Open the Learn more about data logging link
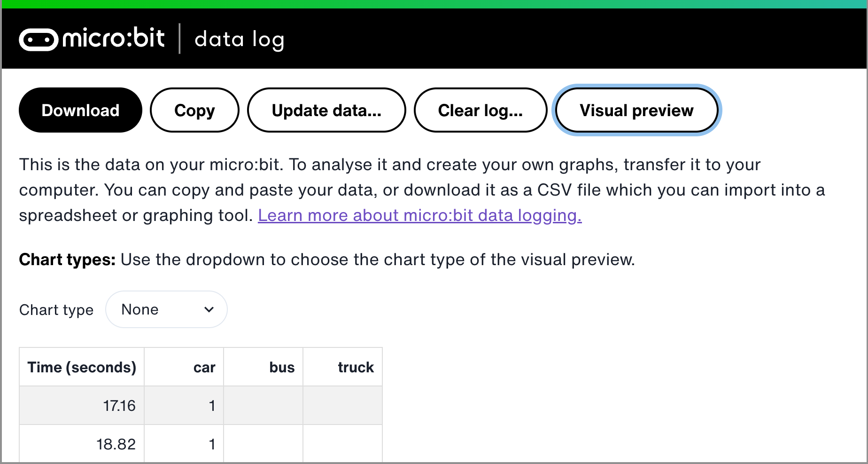The width and height of the screenshot is (868, 464). pyautogui.click(x=419, y=215)
